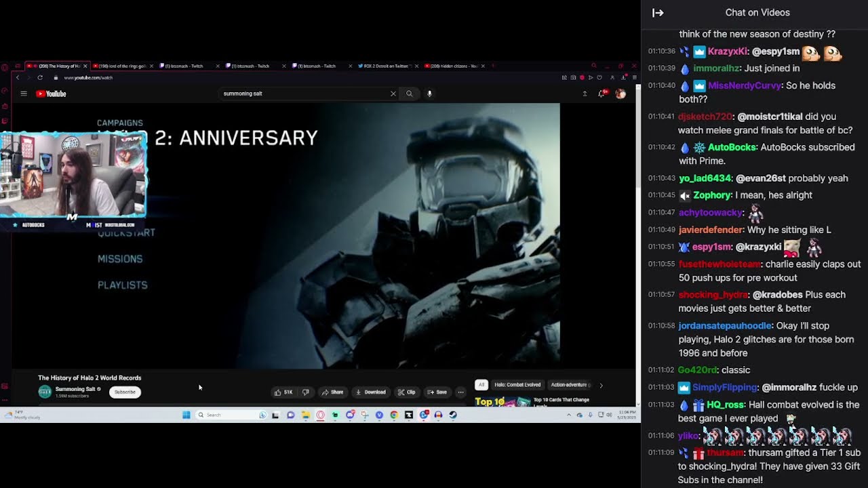Open Top 10 Cards That Change thumbnail
868x488 pixels.
click(502, 401)
